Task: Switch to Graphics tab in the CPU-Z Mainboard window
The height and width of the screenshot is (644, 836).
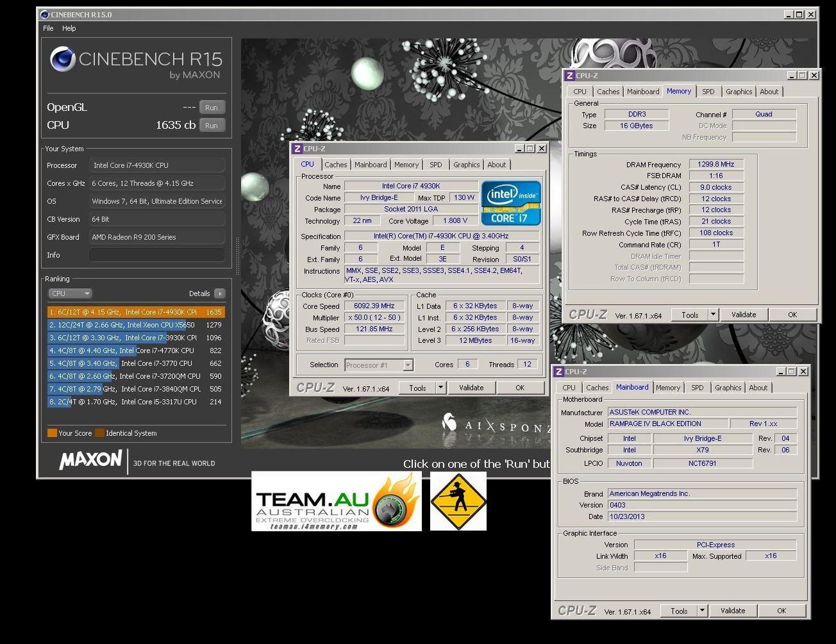Action: pos(728,388)
